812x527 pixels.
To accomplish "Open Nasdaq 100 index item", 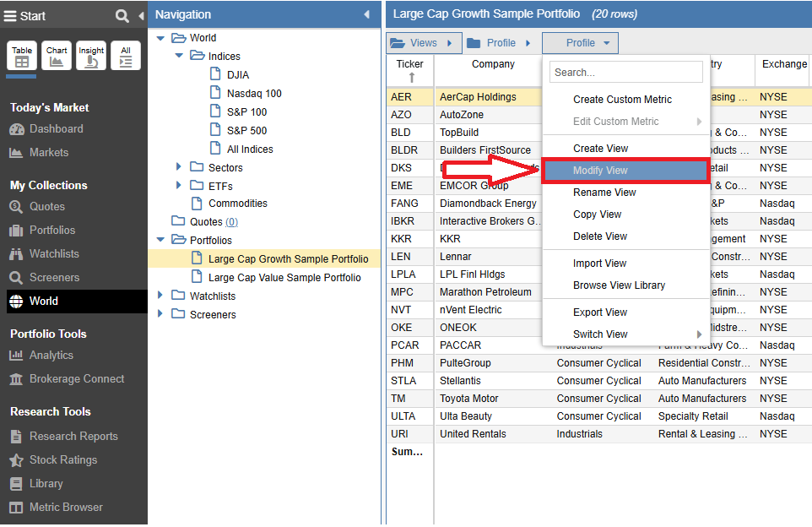I will point(254,94).
